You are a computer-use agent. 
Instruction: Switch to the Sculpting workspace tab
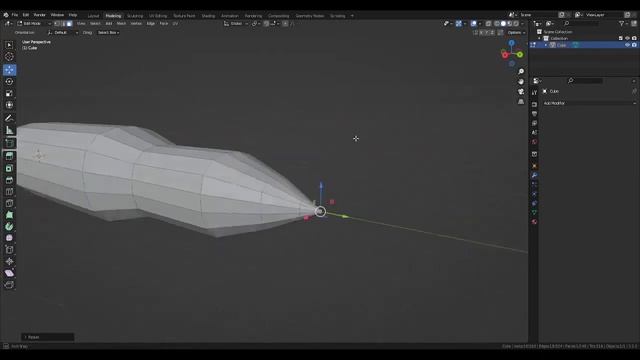pos(135,16)
